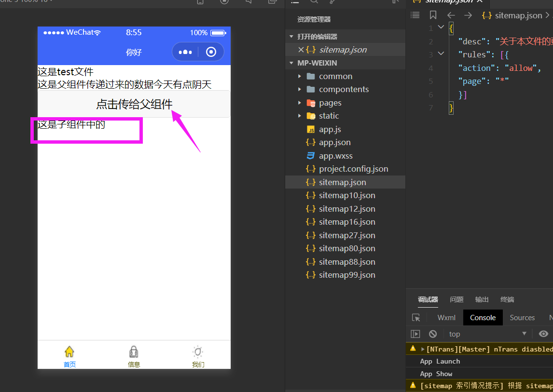
Task: Close sitemap.json in open editors list
Action: (301, 50)
